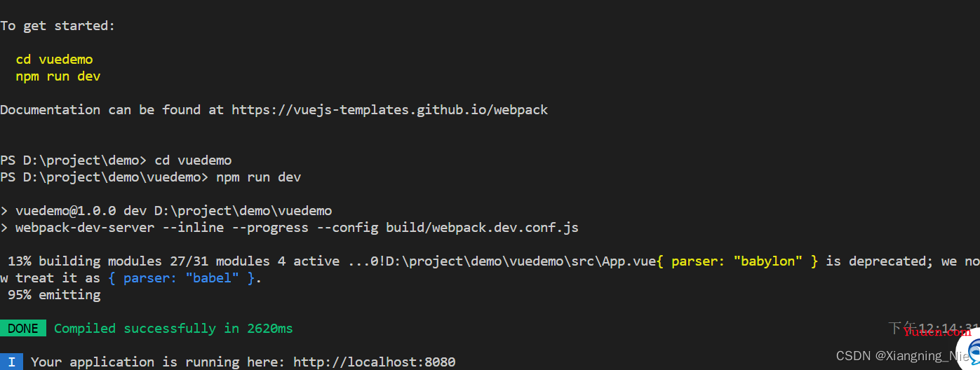The width and height of the screenshot is (980, 370).
Task: Click the 'To get started:' heading text
Action: coord(58,26)
